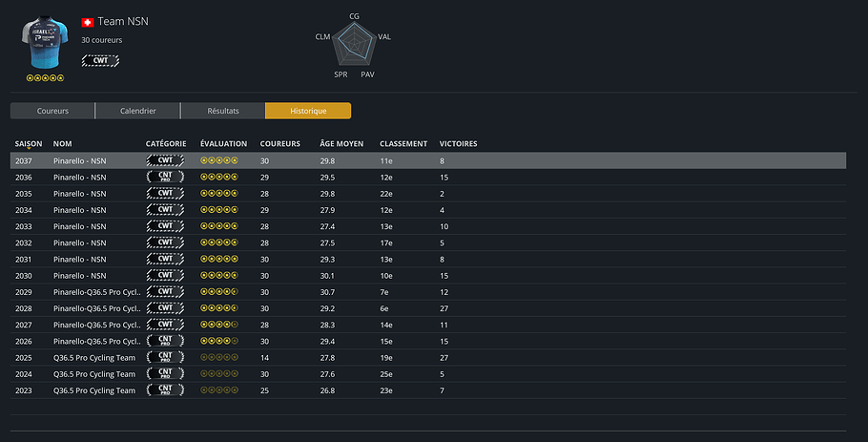Switch to the Calendrier tab
The height and width of the screenshot is (442, 868).
[138, 111]
